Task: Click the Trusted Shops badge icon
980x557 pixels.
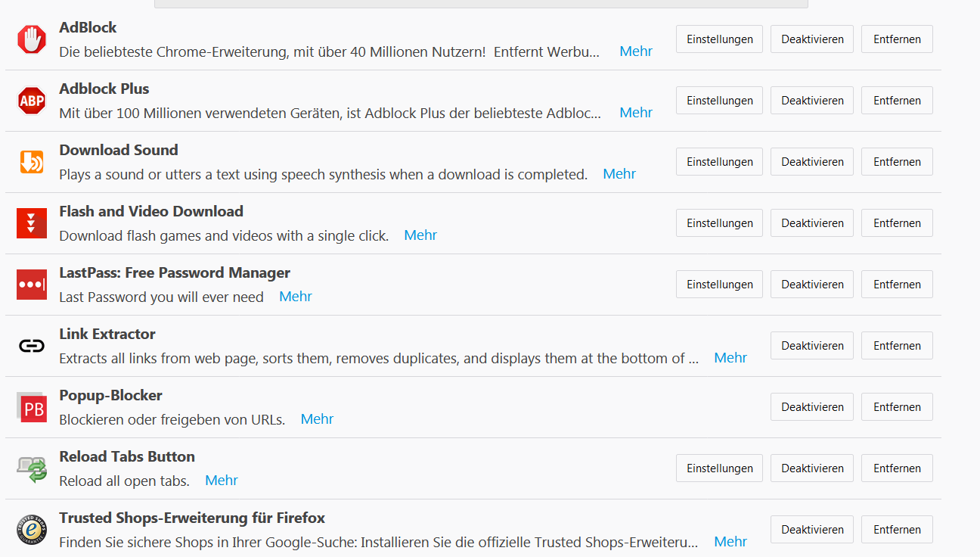Action: click(32, 530)
